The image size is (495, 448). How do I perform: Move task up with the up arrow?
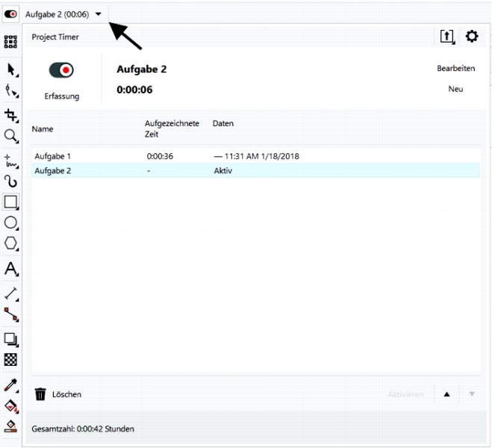tap(447, 394)
